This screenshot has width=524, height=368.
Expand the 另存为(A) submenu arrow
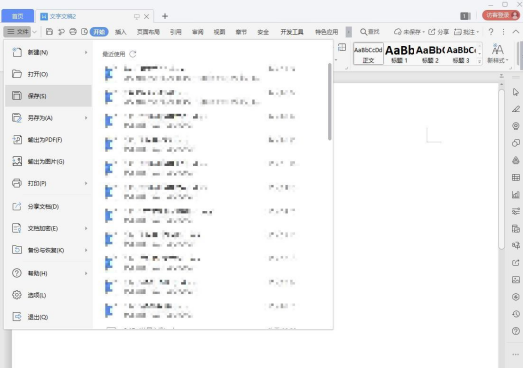(86, 118)
